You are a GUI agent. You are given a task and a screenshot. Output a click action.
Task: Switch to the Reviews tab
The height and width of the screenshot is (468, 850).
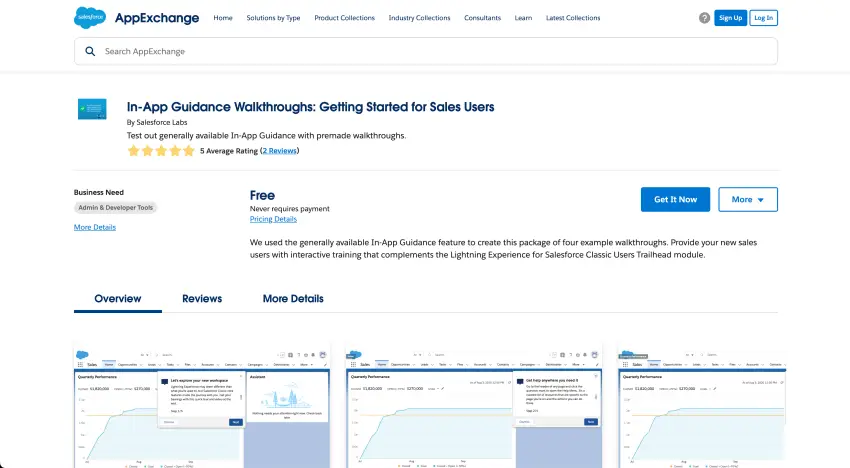click(x=202, y=298)
